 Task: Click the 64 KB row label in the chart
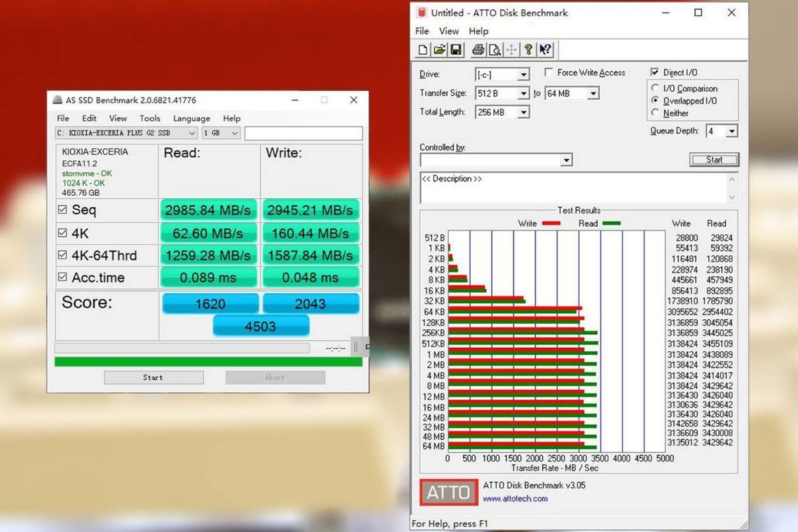pos(434,312)
